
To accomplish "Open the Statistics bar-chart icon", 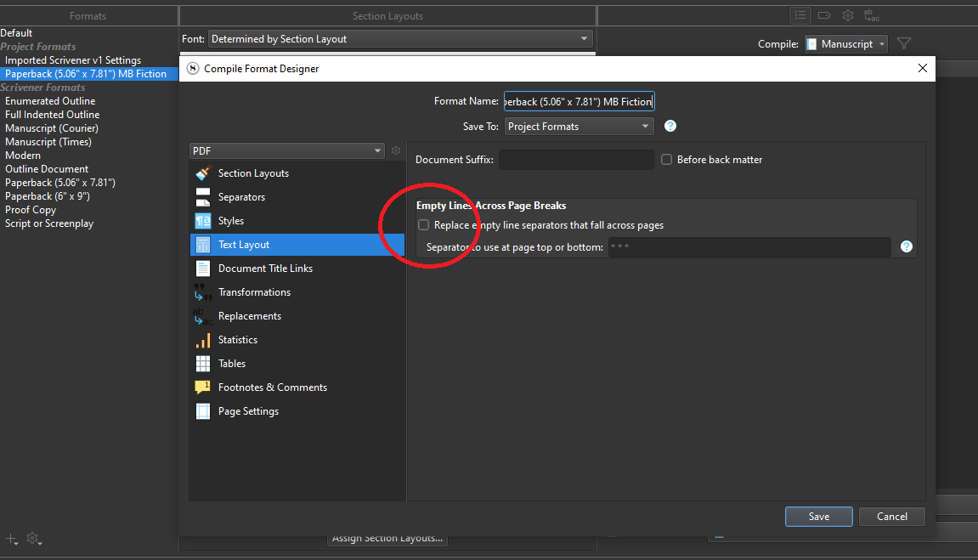I will pos(203,340).
